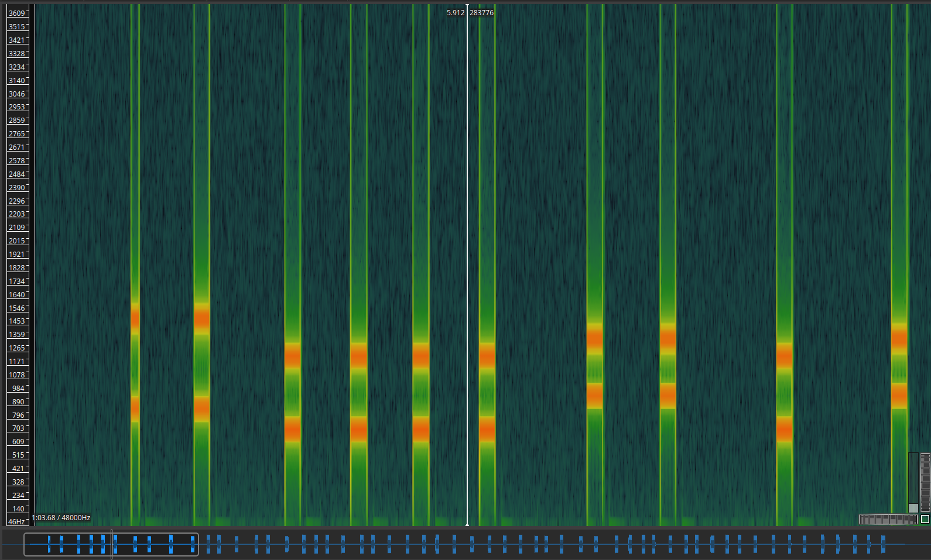Screen dimensions: 931x560
Task: Click the 46Hz label at the scale bottom
Action: (16, 521)
